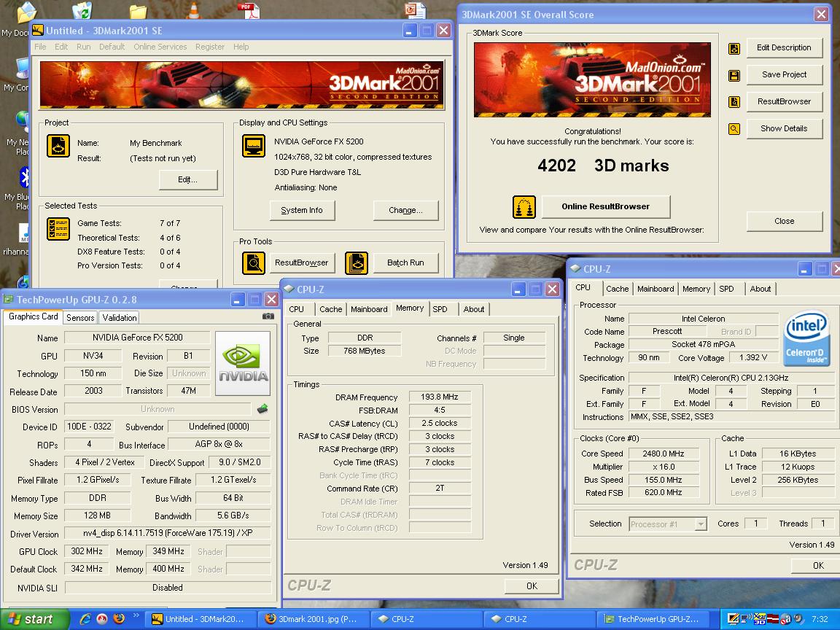Click the Save Project button
Image resolution: width=840 pixels, height=630 pixels.
point(784,74)
